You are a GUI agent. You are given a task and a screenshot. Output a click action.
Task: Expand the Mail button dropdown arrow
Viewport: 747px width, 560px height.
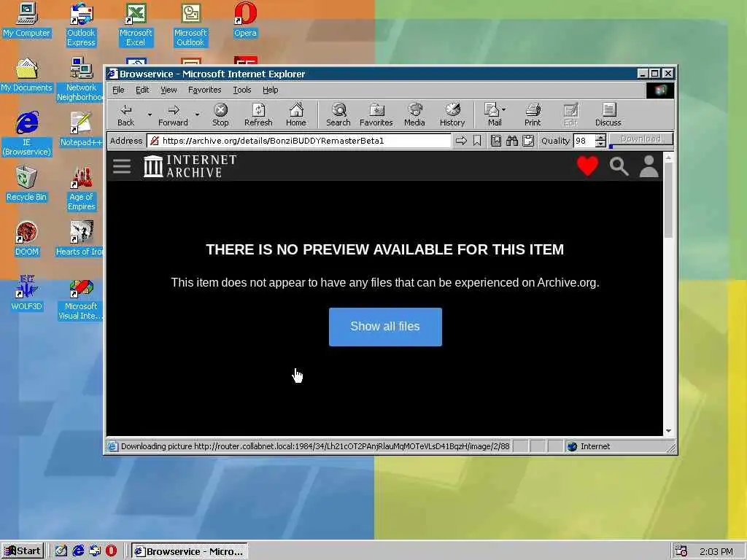click(x=504, y=109)
